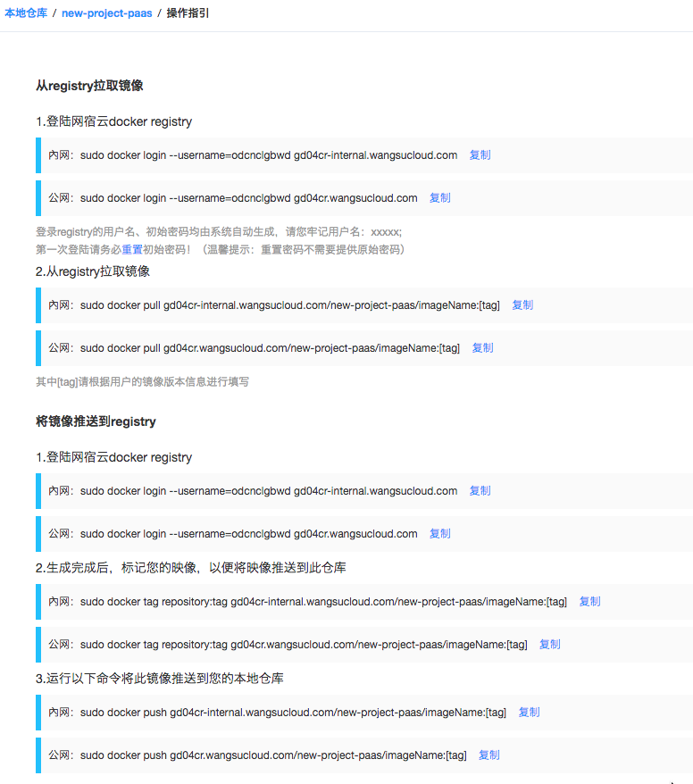The height and width of the screenshot is (784, 693).
Task: Click the 操作指引 breadcrumb text
Action: click(188, 13)
